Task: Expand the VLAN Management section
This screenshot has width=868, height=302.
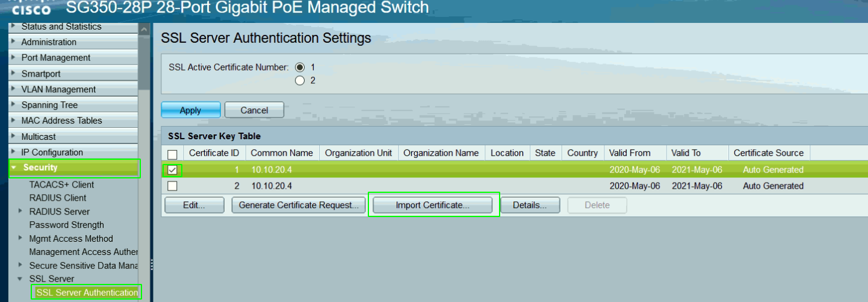Action: pos(58,89)
